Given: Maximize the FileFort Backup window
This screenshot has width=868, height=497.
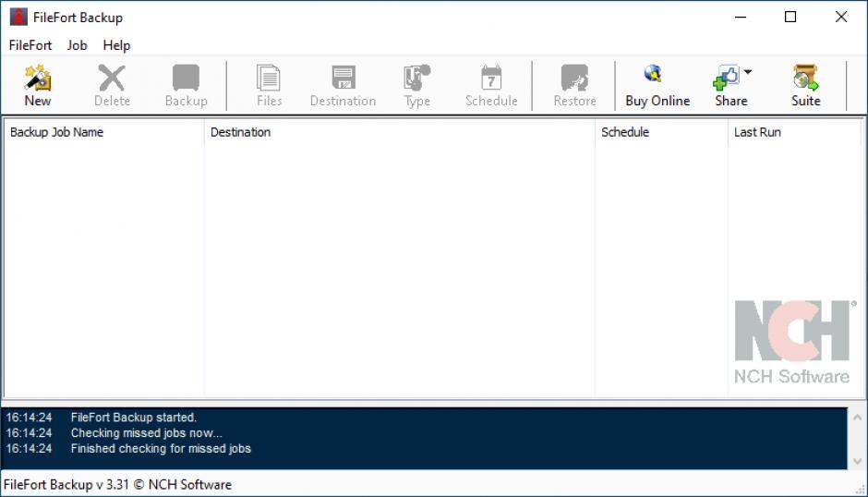Looking at the screenshot, I should point(790,18).
